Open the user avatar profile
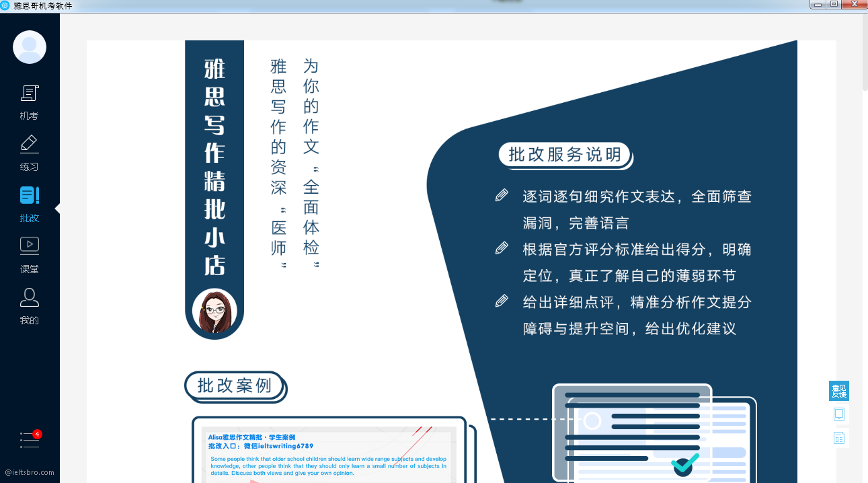 tap(30, 47)
